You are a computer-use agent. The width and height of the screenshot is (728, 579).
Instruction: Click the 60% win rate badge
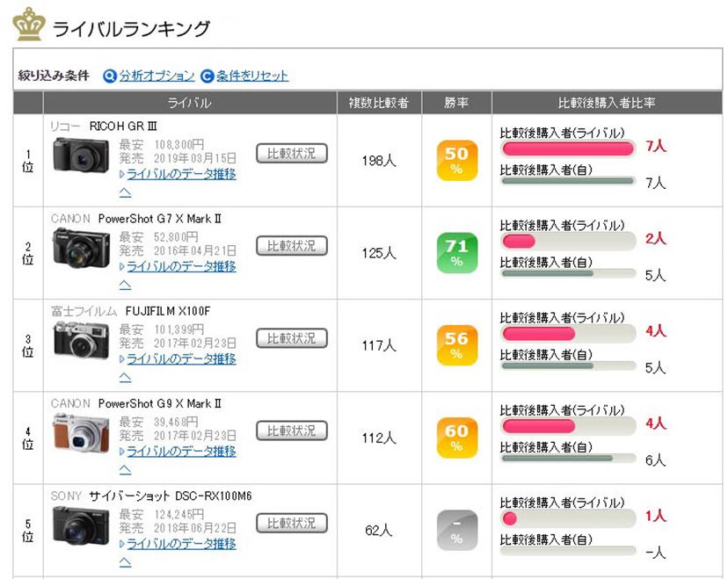456,438
